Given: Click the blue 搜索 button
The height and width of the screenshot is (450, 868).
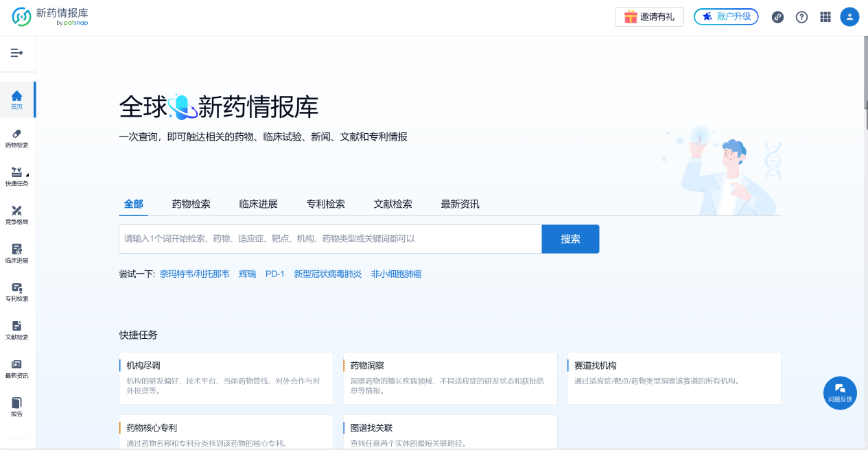Looking at the screenshot, I should [570, 239].
